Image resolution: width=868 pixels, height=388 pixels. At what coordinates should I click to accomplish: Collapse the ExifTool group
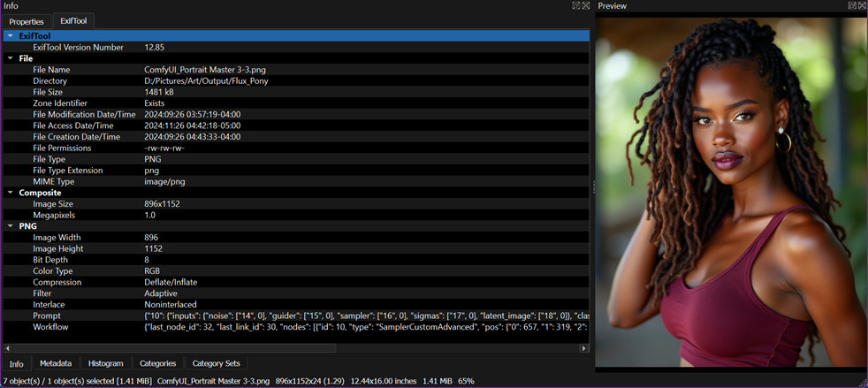tap(10, 36)
